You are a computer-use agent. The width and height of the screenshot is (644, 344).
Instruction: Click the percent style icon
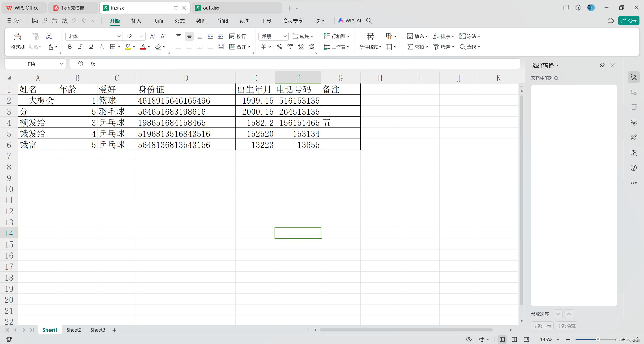[x=279, y=47]
